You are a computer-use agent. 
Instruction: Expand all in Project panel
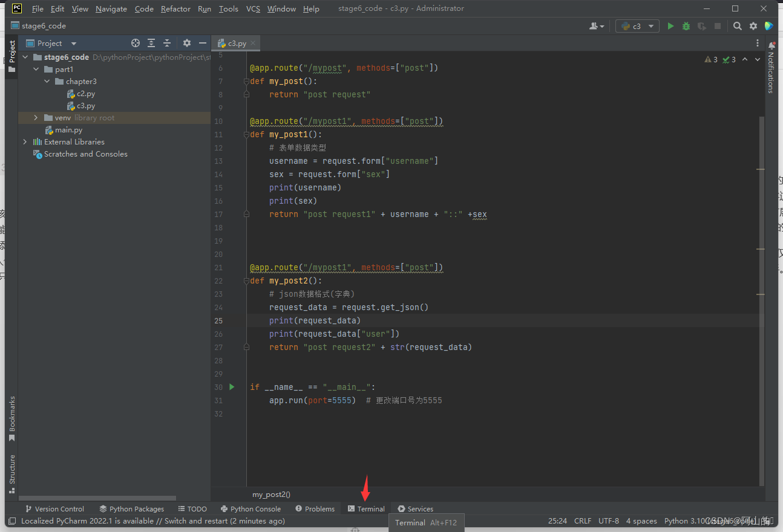151,43
